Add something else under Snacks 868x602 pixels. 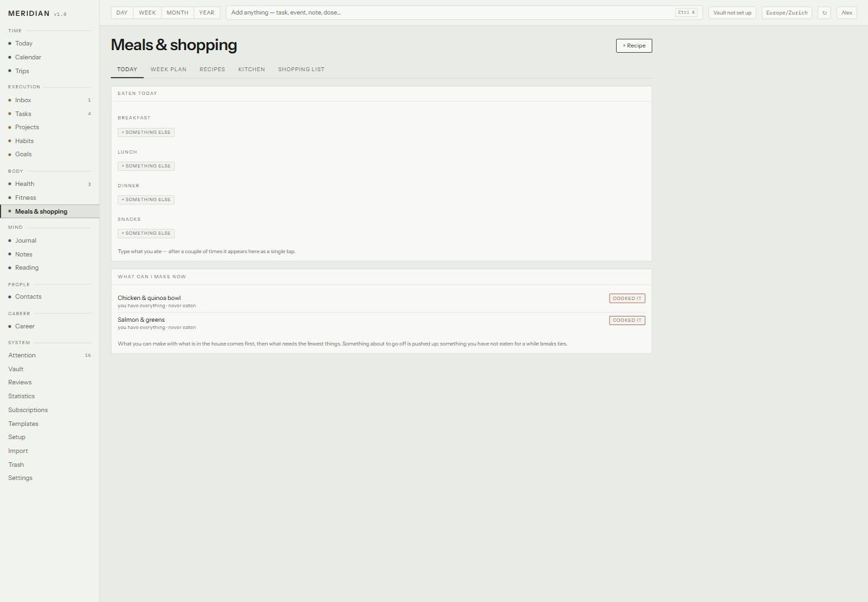point(146,233)
